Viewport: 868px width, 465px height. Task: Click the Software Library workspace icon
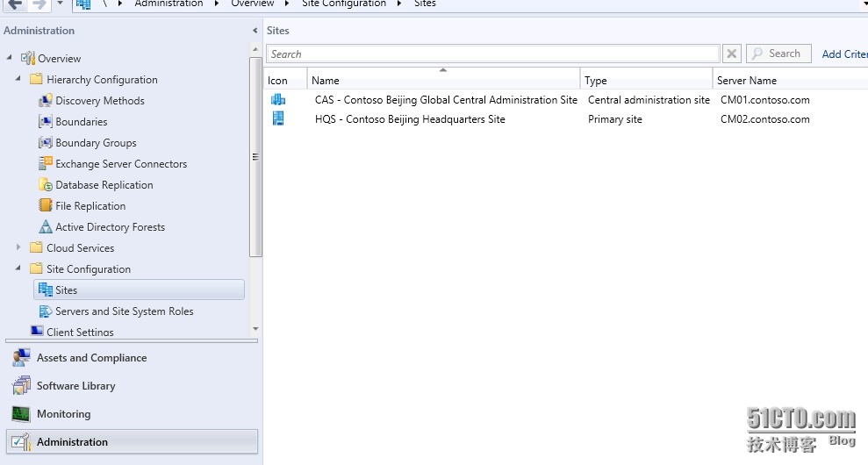(21, 385)
